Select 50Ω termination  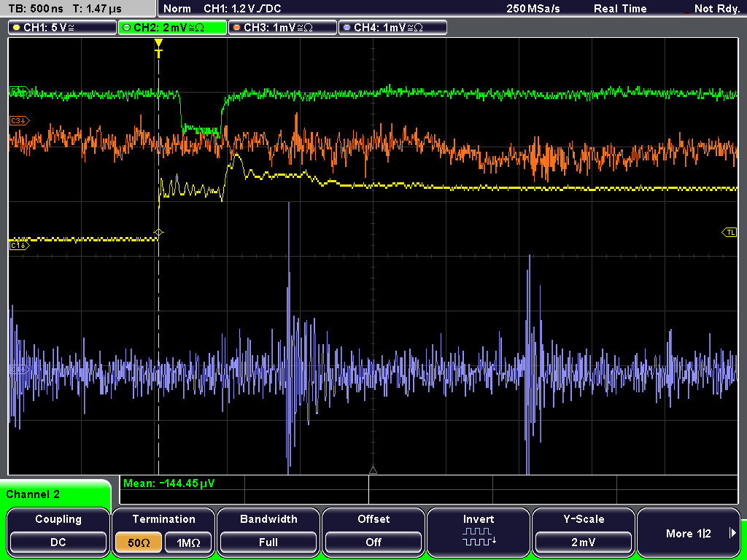[139, 542]
